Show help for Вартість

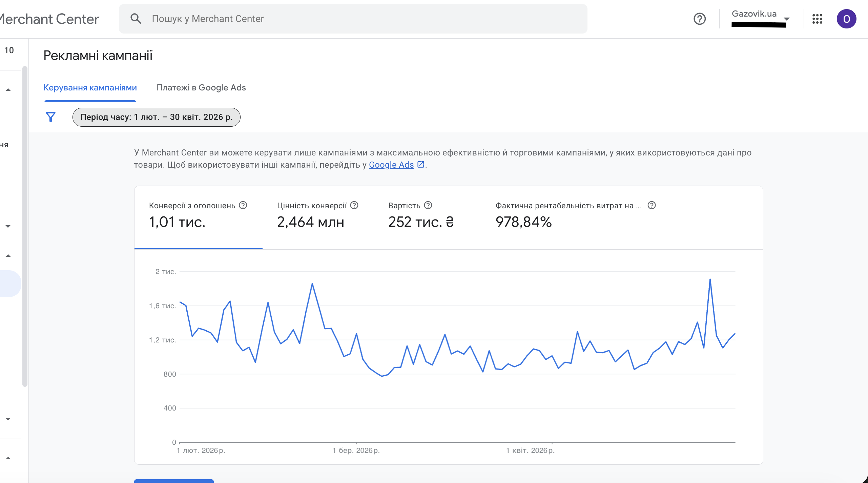428,205
